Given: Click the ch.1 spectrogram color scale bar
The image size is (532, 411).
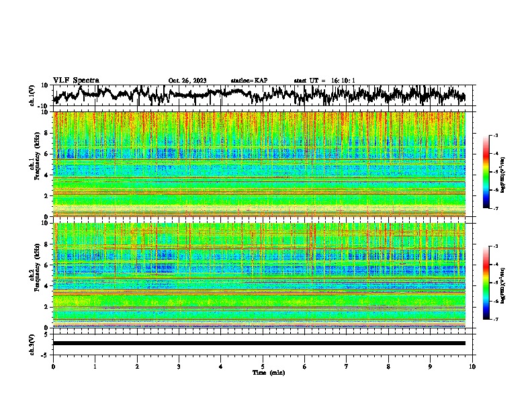Looking at the screenshot, I should coord(486,172).
